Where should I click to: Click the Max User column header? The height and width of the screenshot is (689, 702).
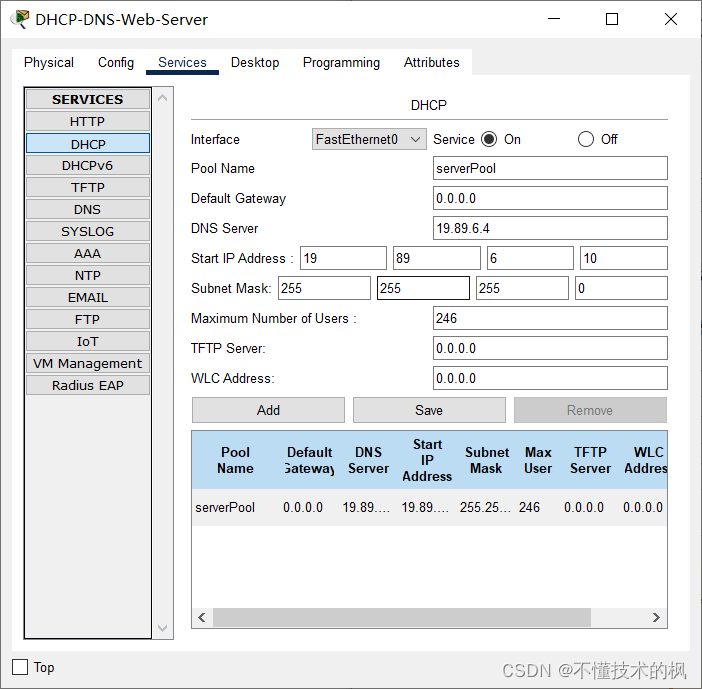(538, 460)
